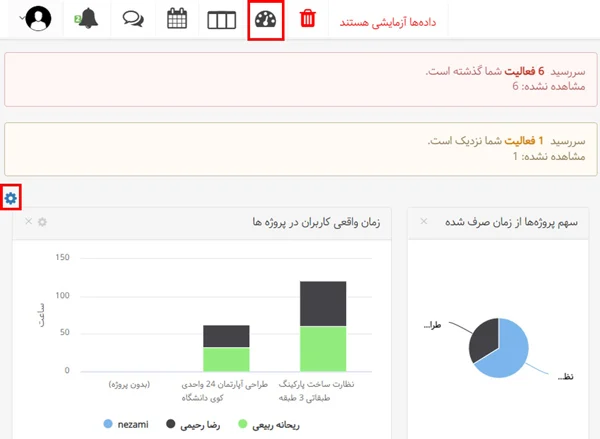The height and width of the screenshot is (439, 600).
Task: Open the calendar view icon
Action: click(x=177, y=19)
